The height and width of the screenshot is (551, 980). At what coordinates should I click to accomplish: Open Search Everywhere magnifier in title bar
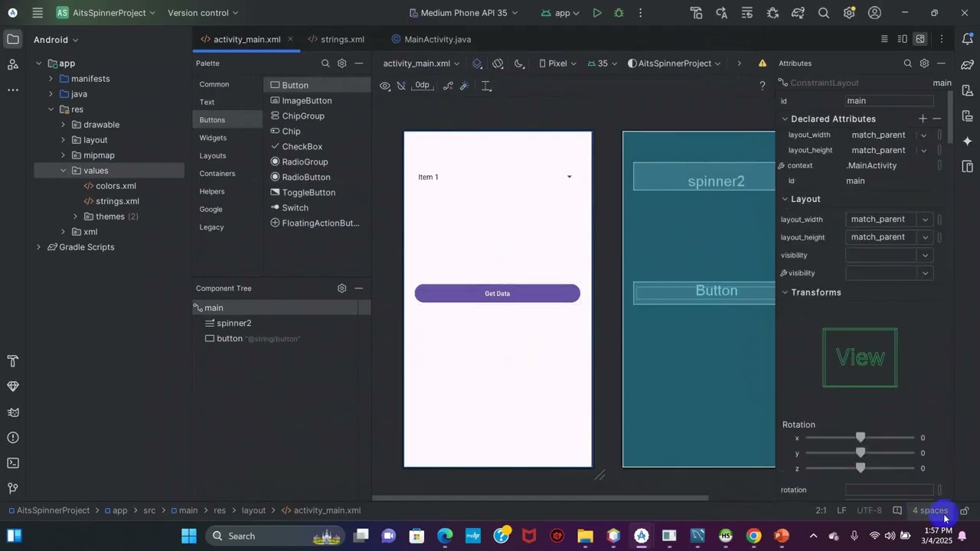click(x=824, y=13)
